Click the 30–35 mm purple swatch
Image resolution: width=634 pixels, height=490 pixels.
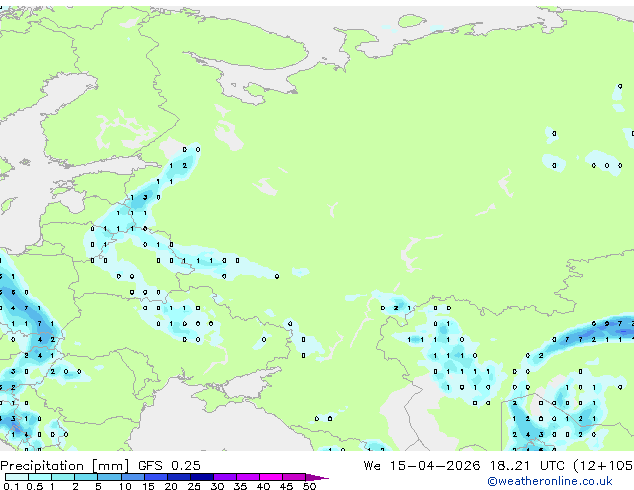point(225,477)
